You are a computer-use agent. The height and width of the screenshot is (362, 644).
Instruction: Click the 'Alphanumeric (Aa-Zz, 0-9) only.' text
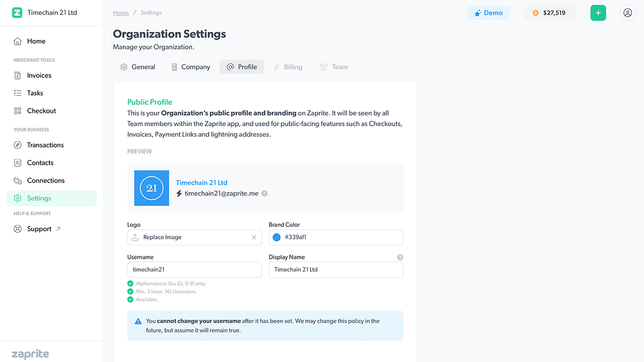(x=171, y=284)
